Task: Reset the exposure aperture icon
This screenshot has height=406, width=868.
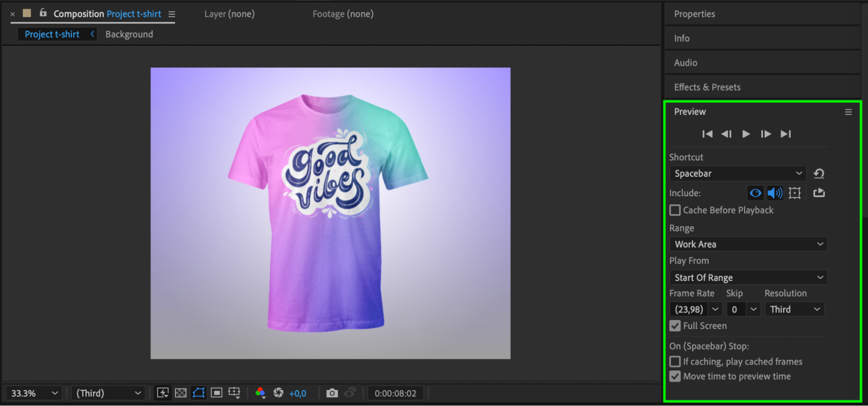Action: click(x=278, y=393)
